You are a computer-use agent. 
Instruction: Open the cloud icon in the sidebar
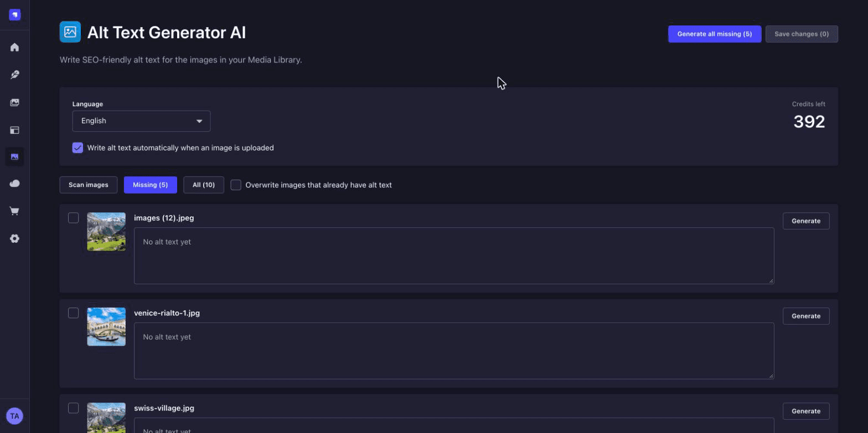pos(14,184)
